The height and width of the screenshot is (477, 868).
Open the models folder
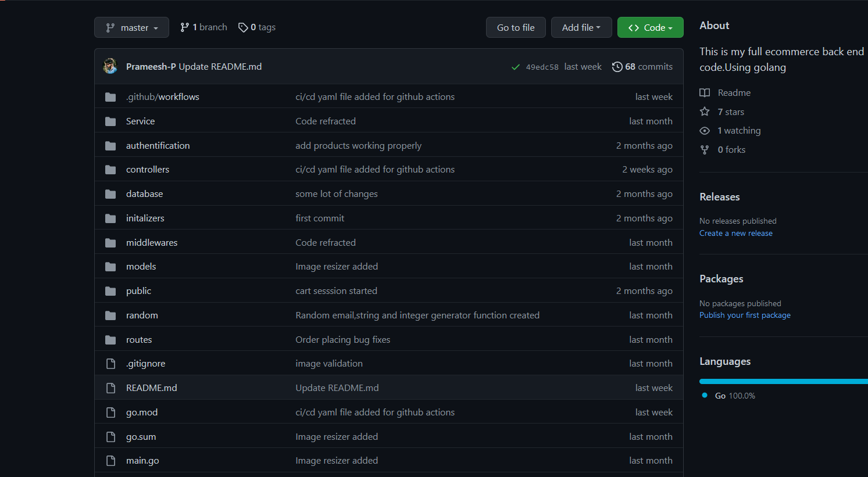141,267
